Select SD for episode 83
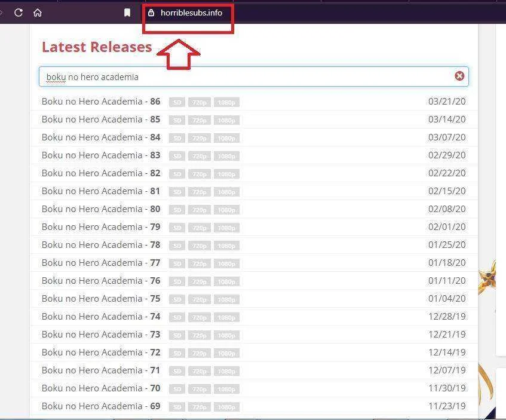Image resolution: width=506 pixels, height=420 pixels. [x=177, y=157]
